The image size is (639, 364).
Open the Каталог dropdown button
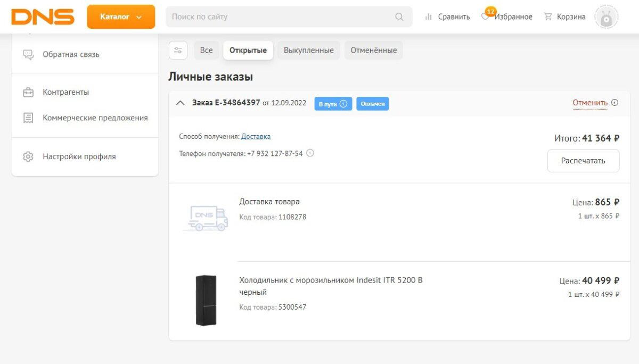click(x=121, y=16)
